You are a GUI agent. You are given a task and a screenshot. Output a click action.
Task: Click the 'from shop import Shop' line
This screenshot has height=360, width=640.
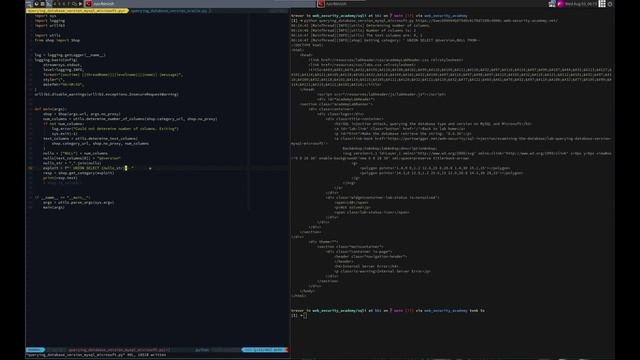click(x=57, y=40)
